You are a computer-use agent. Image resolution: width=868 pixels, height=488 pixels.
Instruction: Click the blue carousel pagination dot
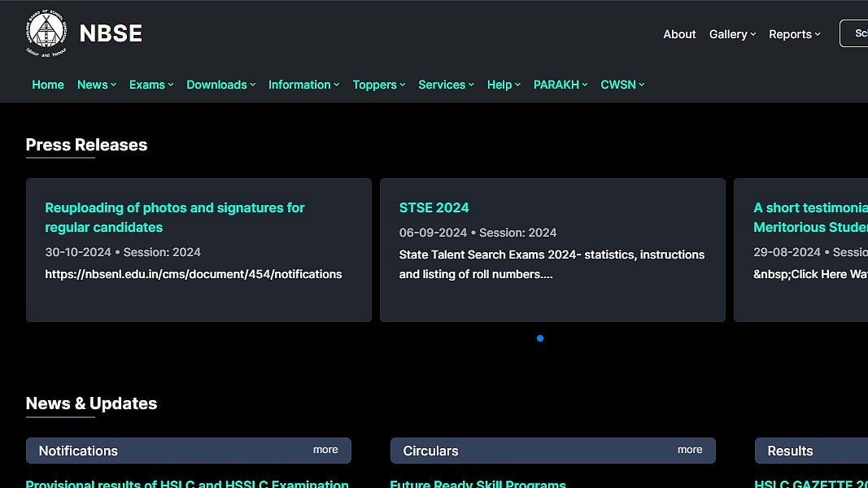(x=540, y=338)
